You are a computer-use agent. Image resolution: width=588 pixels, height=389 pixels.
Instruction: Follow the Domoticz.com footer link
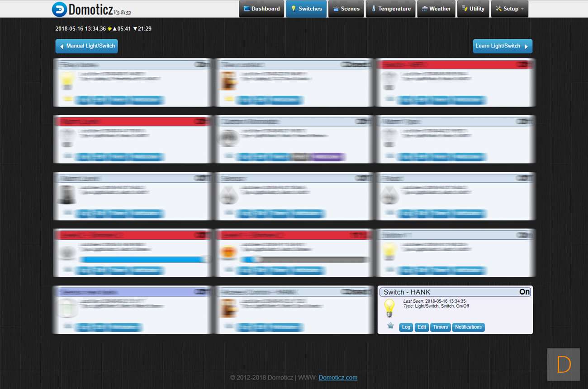[x=338, y=378]
